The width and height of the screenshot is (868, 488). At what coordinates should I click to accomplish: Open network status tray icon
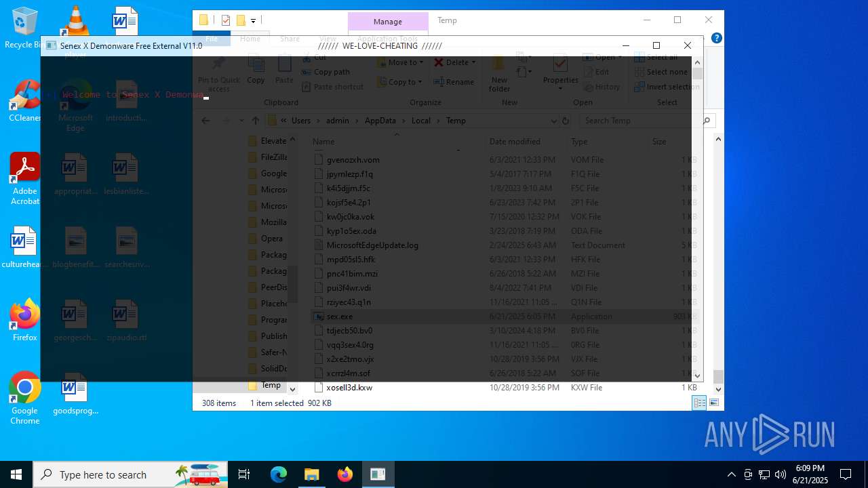[764, 474]
